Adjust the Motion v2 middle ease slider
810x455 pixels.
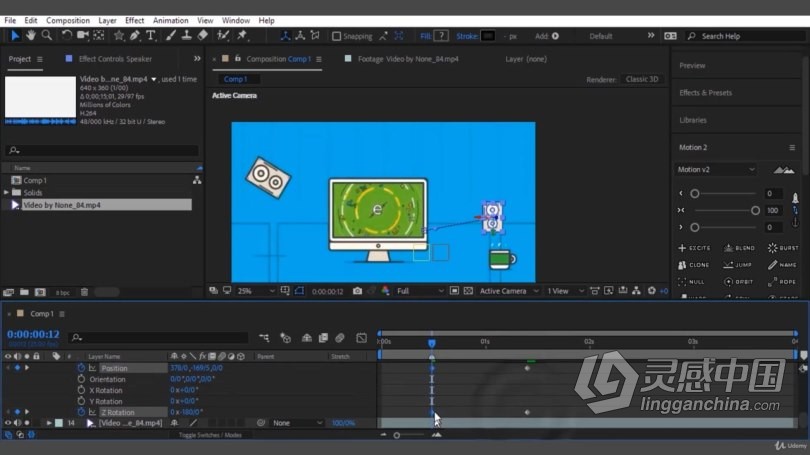coord(755,210)
